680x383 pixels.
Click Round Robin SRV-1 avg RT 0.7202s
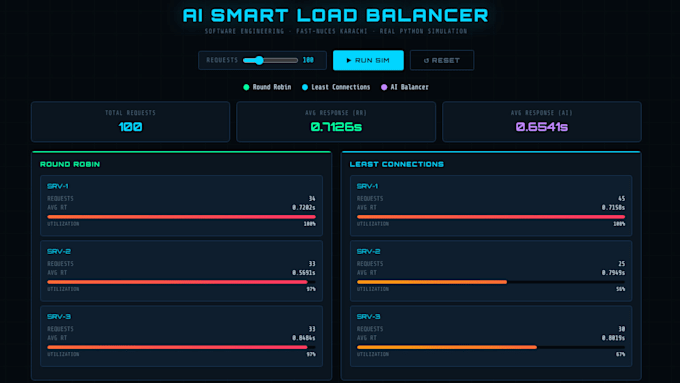click(x=304, y=208)
